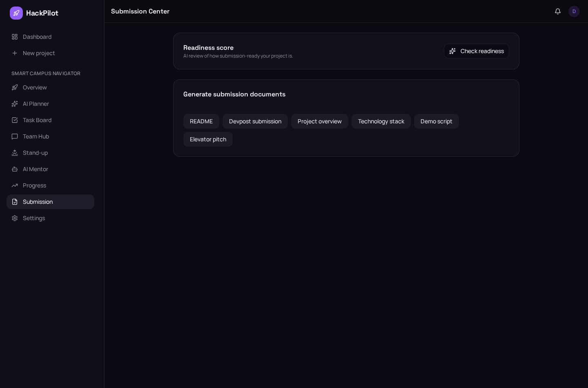Click the plus icon for New project

pos(15,53)
